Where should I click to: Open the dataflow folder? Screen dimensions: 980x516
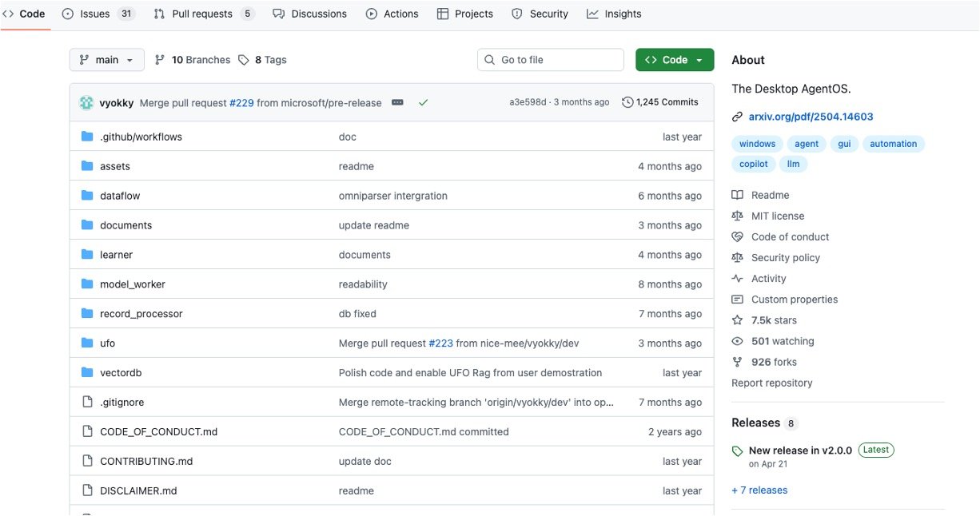[120, 196]
